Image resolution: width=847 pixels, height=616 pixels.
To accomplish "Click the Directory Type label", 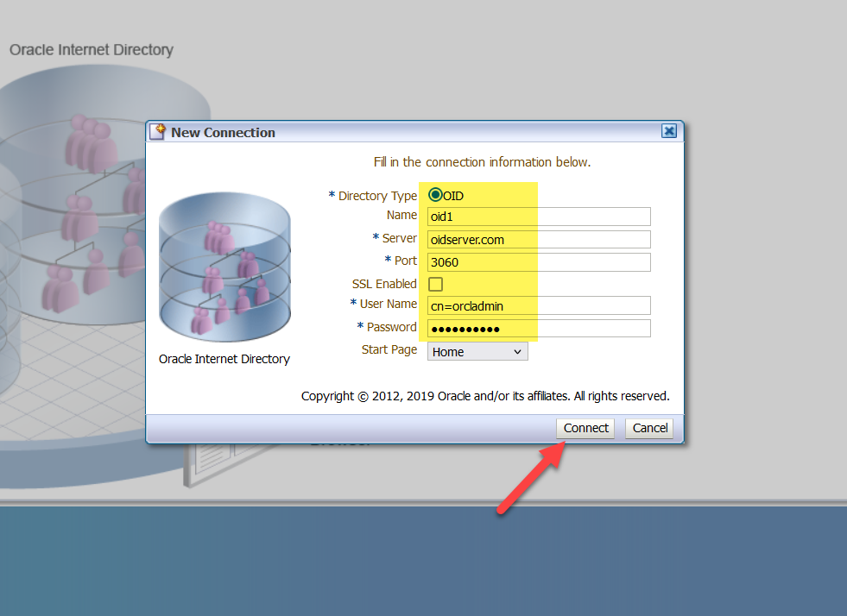I will click(377, 196).
